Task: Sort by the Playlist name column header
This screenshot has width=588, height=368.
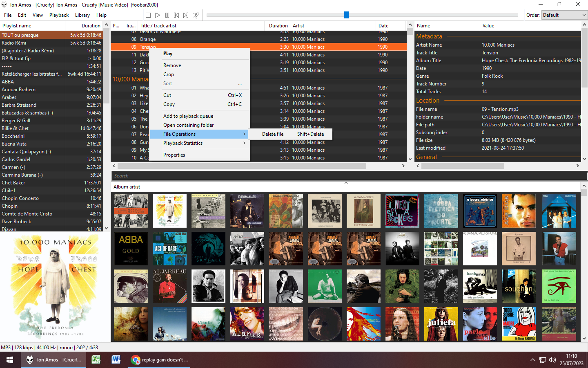Action: click(x=33, y=26)
